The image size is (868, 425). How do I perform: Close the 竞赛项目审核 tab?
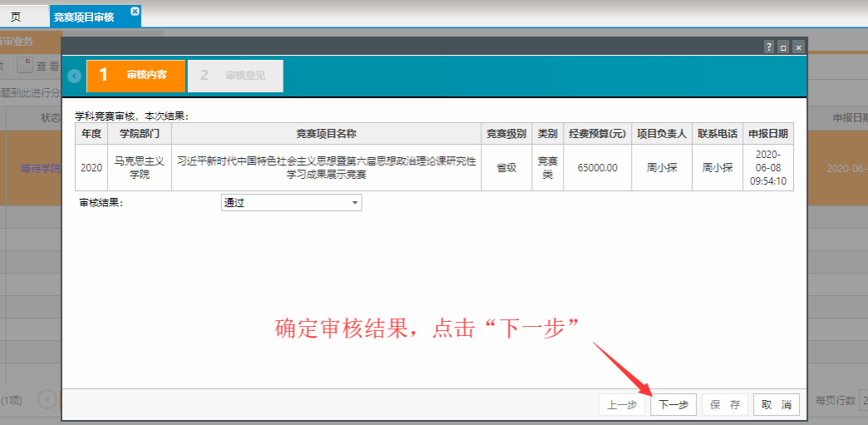point(135,11)
